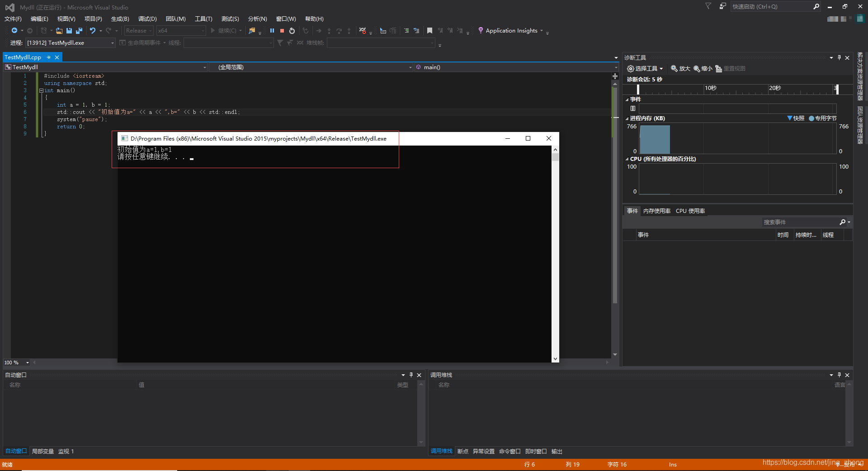Image resolution: width=868 pixels, height=471 pixels.
Task: Open the global scope (全局范围) dropdown
Action: (x=311, y=67)
